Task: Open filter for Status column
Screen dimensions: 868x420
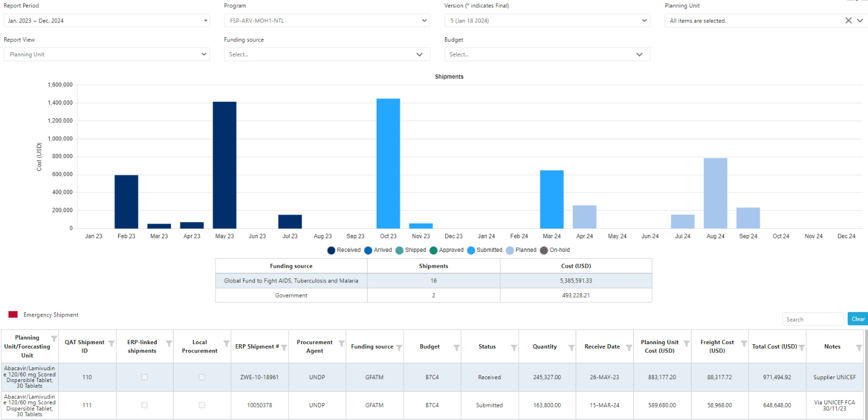Action: pos(514,348)
